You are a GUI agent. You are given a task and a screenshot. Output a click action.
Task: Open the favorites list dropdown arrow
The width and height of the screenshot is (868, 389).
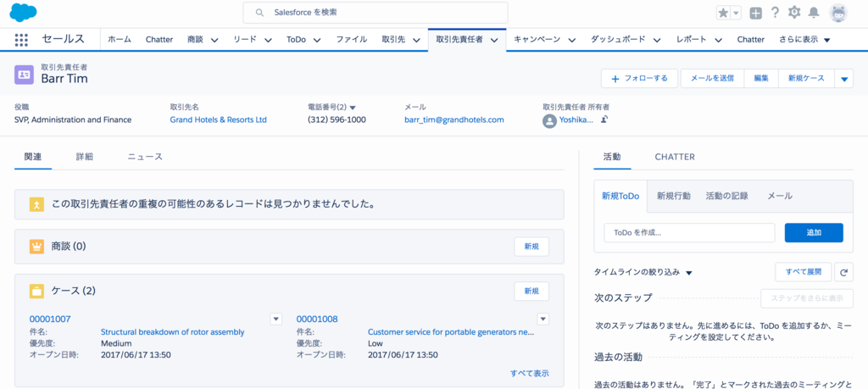pyautogui.click(x=736, y=13)
